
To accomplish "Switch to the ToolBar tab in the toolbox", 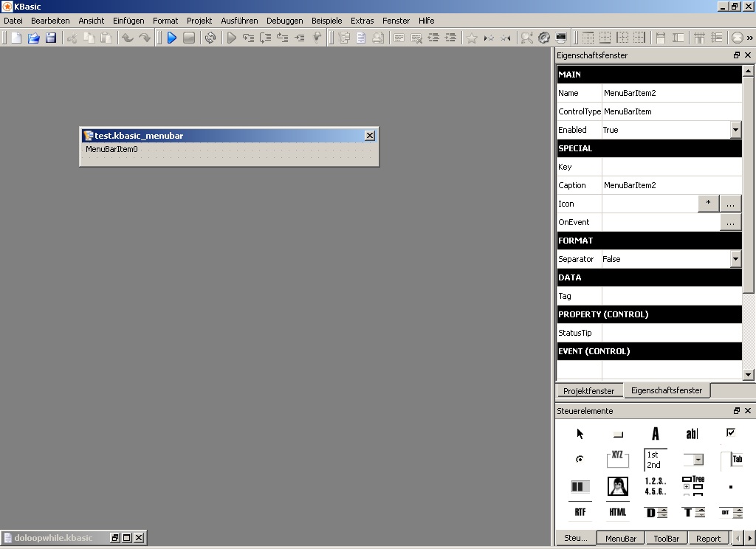I will point(666,539).
